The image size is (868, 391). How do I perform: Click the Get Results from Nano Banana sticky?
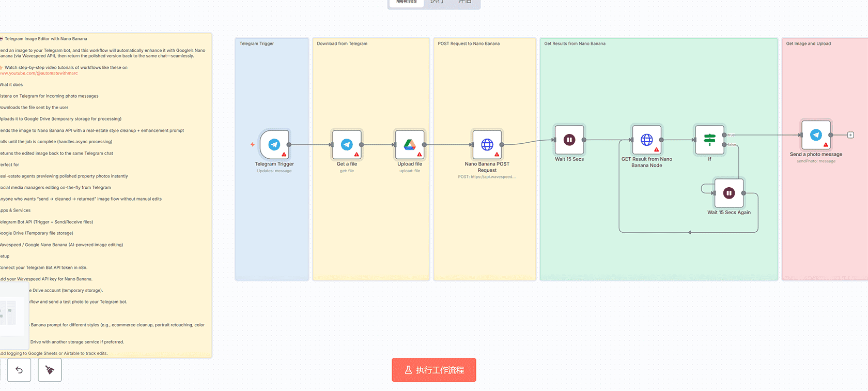click(658, 78)
